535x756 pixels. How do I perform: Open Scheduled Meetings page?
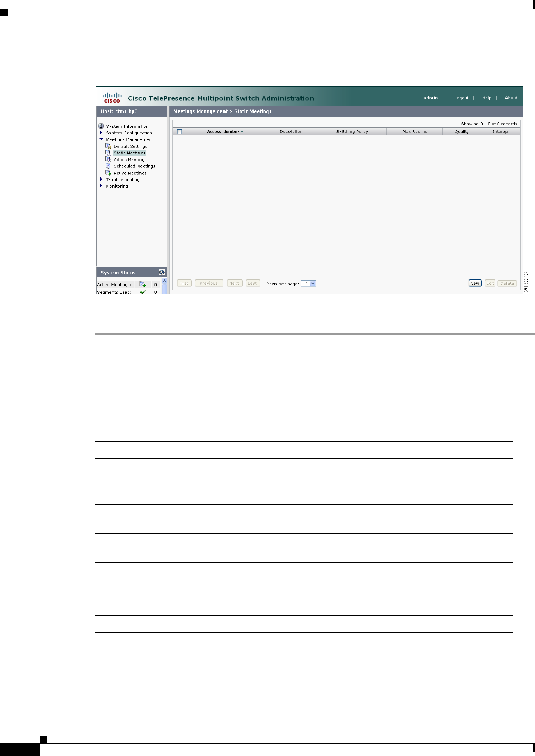click(134, 166)
